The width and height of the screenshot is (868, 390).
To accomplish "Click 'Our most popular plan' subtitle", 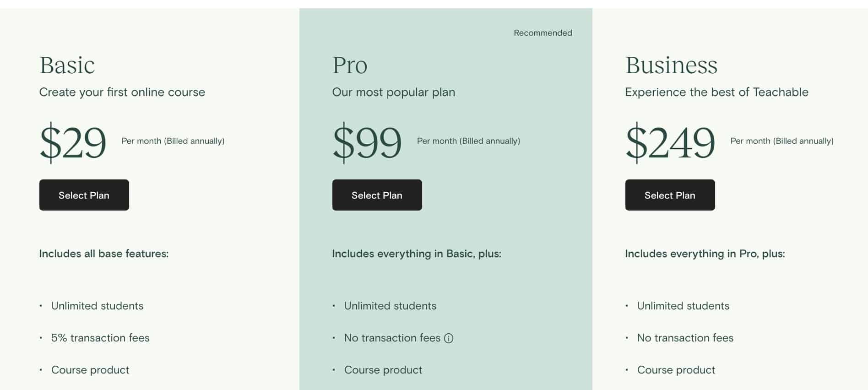I will (393, 92).
